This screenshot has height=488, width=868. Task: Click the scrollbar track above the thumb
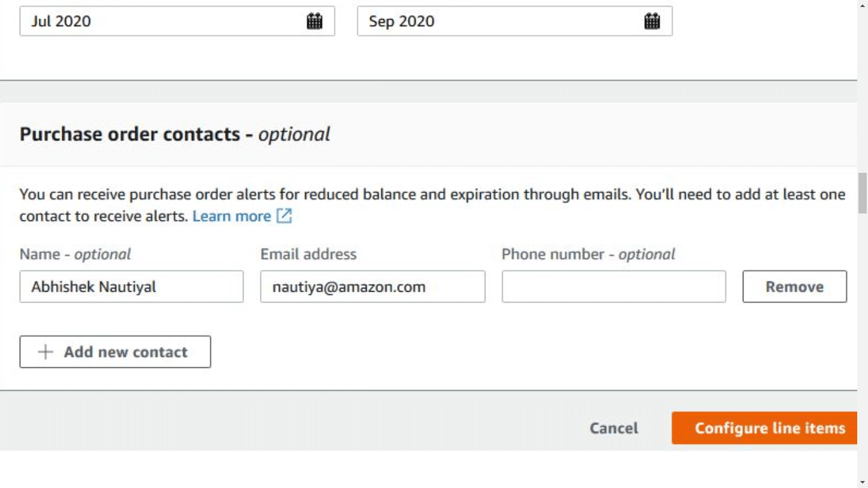[x=863, y=95]
